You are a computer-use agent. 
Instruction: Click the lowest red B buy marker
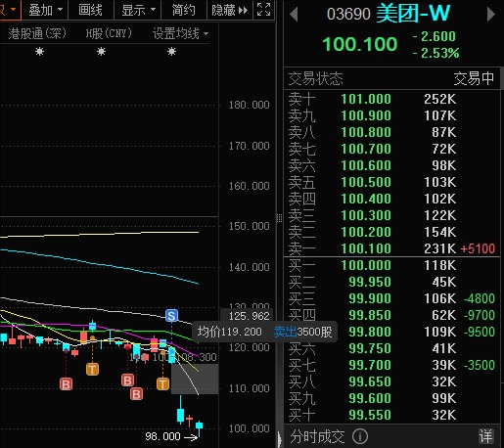pos(136,394)
